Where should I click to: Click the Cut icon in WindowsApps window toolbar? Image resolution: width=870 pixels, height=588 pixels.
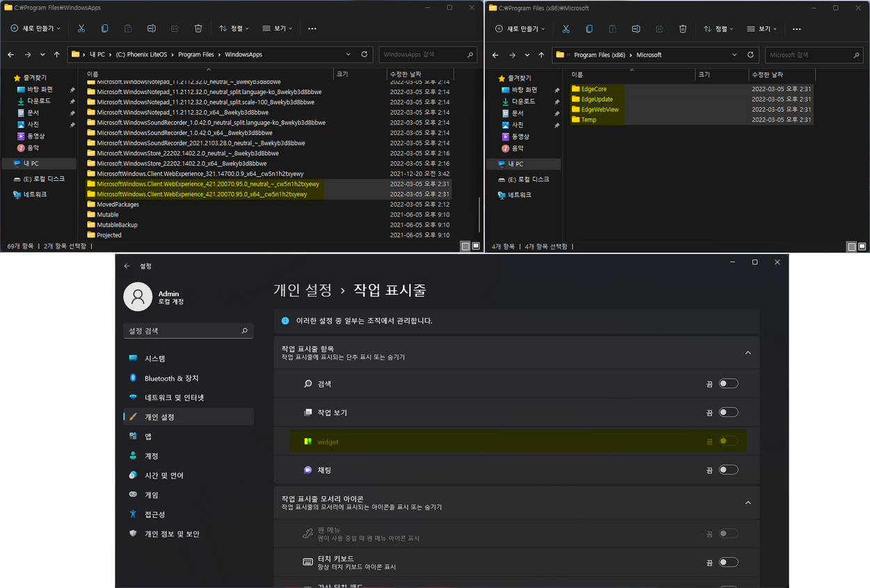[81, 29]
